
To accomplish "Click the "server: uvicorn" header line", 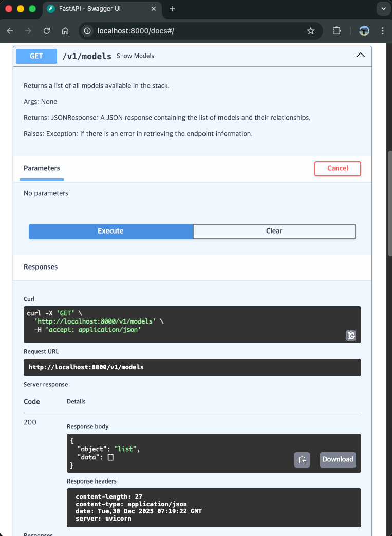I will [103, 518].
